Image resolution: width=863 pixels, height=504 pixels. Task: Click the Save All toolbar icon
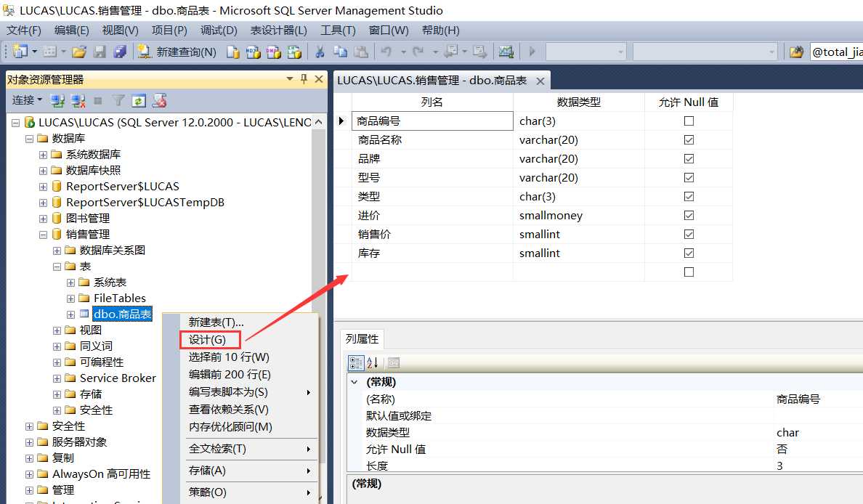119,52
